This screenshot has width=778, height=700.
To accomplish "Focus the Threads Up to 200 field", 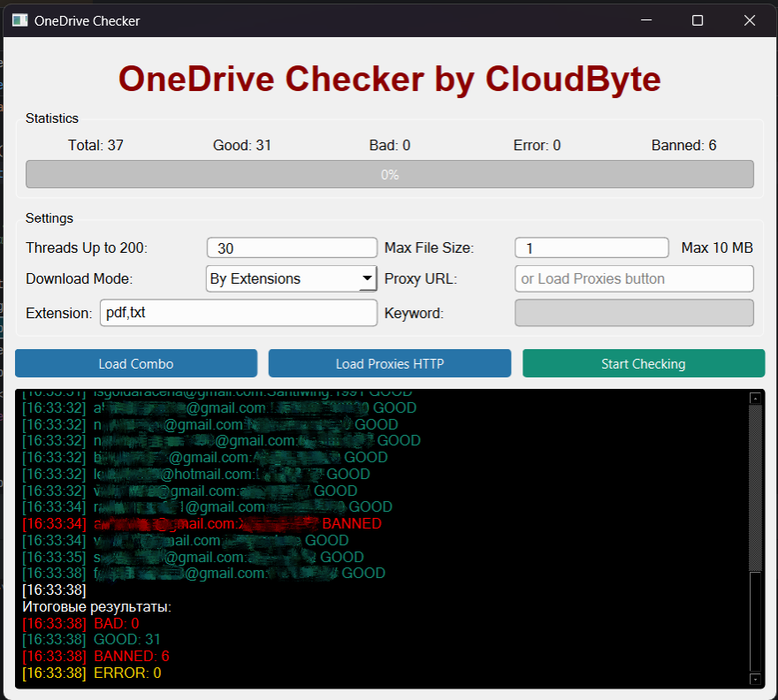I will (x=292, y=247).
